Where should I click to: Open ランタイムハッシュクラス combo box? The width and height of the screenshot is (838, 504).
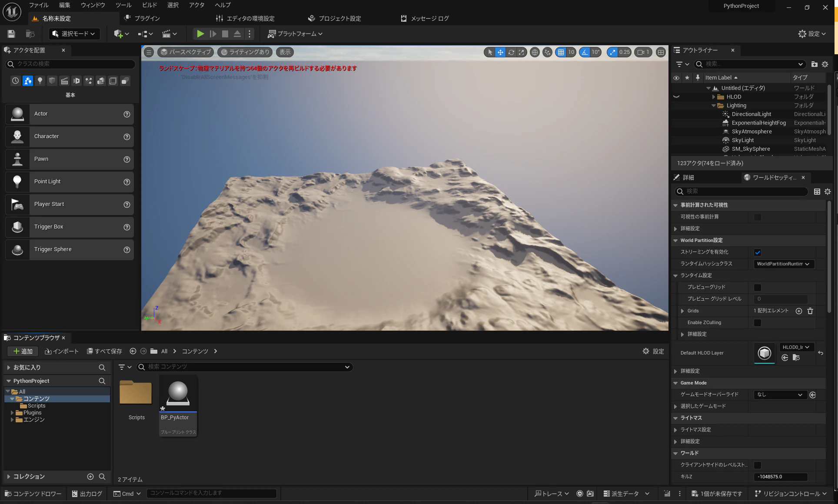coord(784,264)
